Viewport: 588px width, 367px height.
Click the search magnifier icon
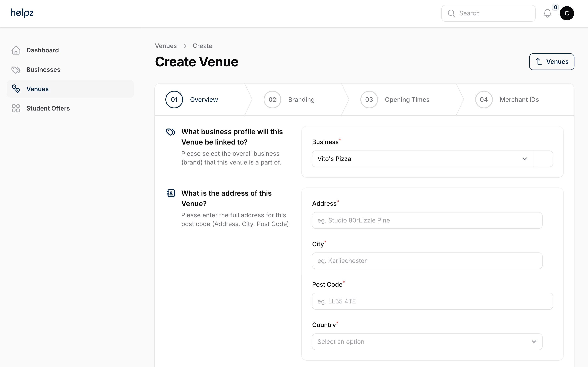point(451,13)
